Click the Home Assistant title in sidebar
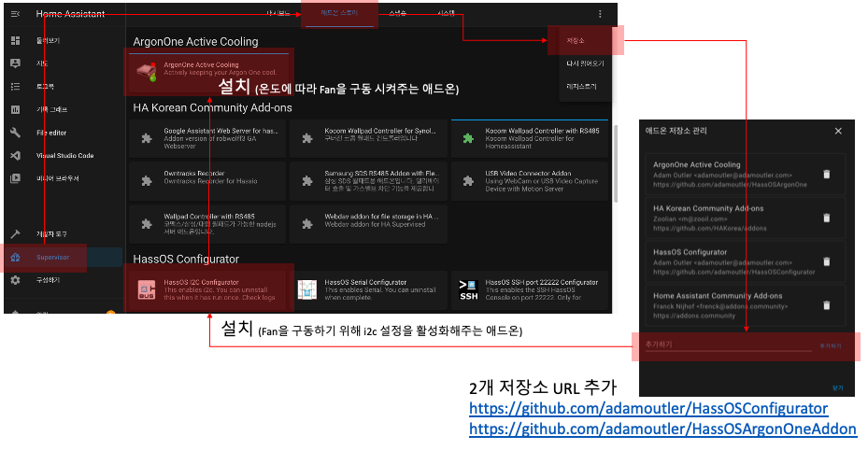Viewport: 868px width, 450px height. pos(70,14)
